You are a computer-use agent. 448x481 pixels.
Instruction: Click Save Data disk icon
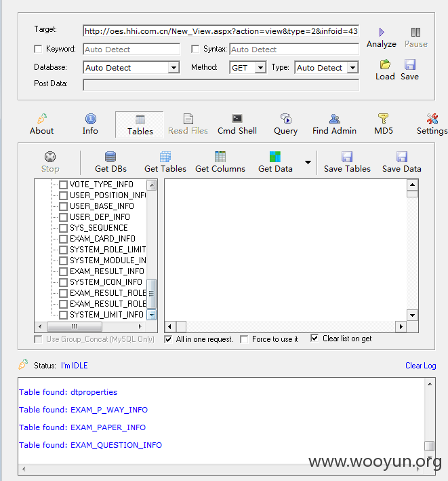point(401,157)
